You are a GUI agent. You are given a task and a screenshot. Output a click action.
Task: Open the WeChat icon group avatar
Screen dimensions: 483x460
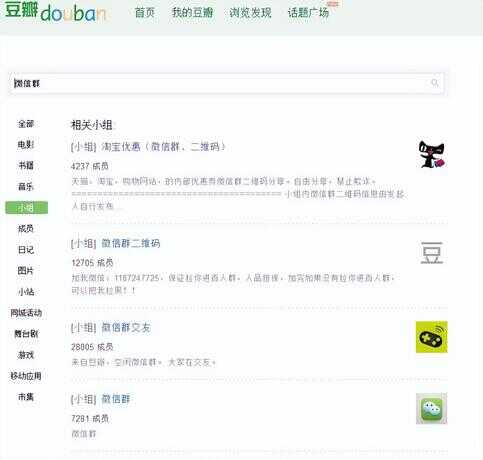[431, 409]
